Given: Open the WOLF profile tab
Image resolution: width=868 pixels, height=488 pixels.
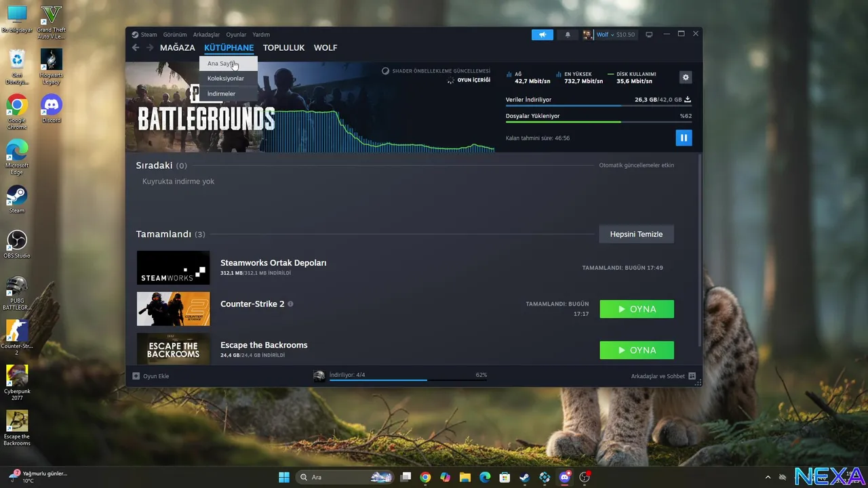Looking at the screenshot, I should point(325,47).
